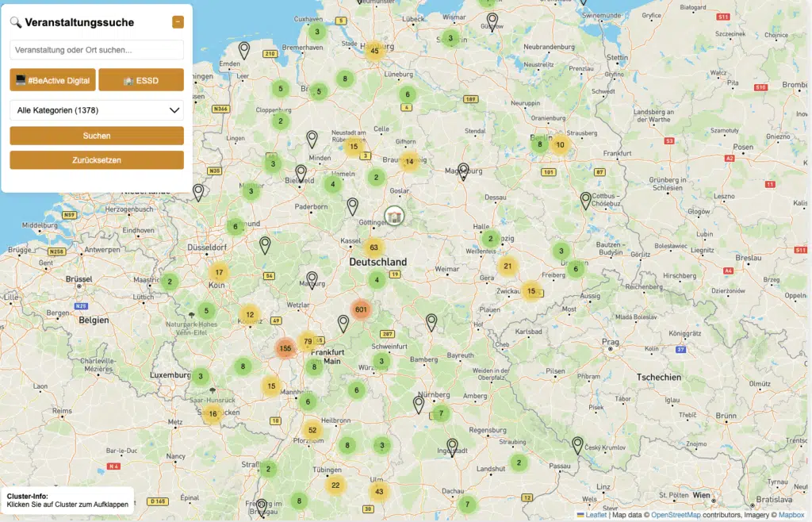Click the pin marker near Ingolstadt
Image resolution: width=812 pixels, height=522 pixels.
click(x=452, y=446)
